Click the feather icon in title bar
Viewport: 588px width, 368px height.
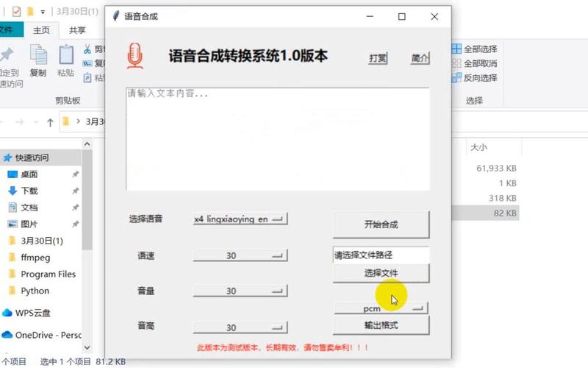coord(116,16)
